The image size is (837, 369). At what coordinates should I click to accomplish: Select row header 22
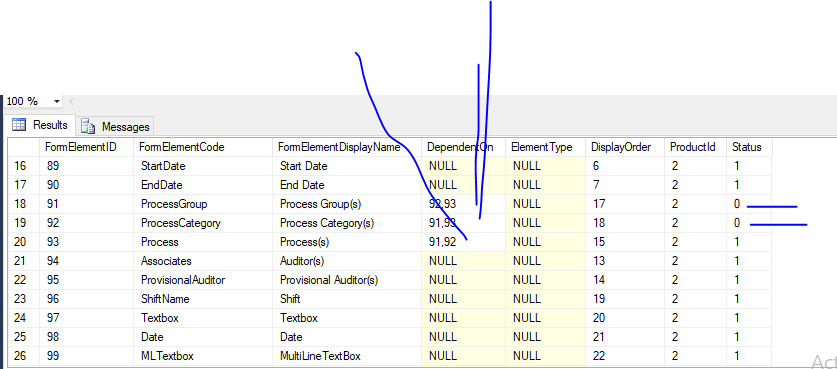pyautogui.click(x=23, y=280)
